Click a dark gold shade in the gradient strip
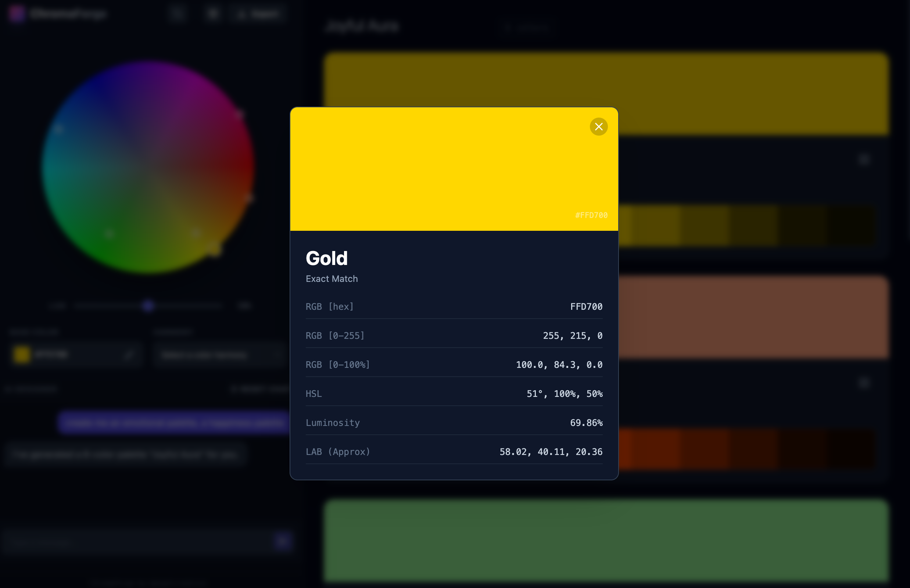 tap(726, 227)
